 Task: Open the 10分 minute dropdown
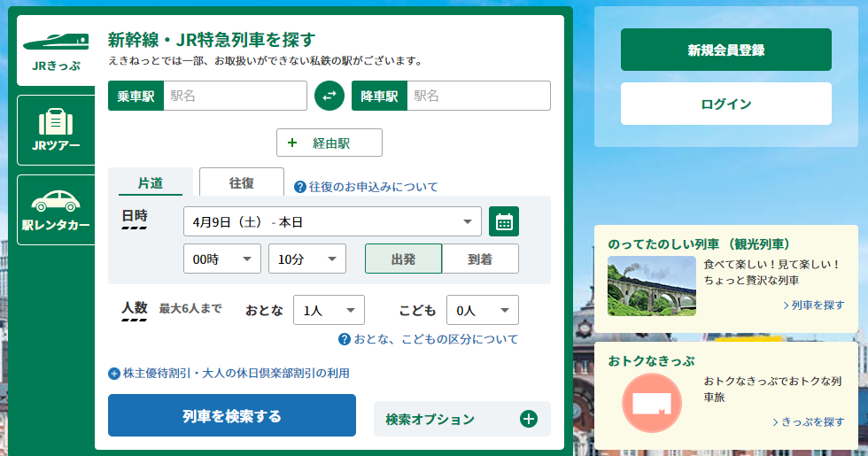click(307, 259)
